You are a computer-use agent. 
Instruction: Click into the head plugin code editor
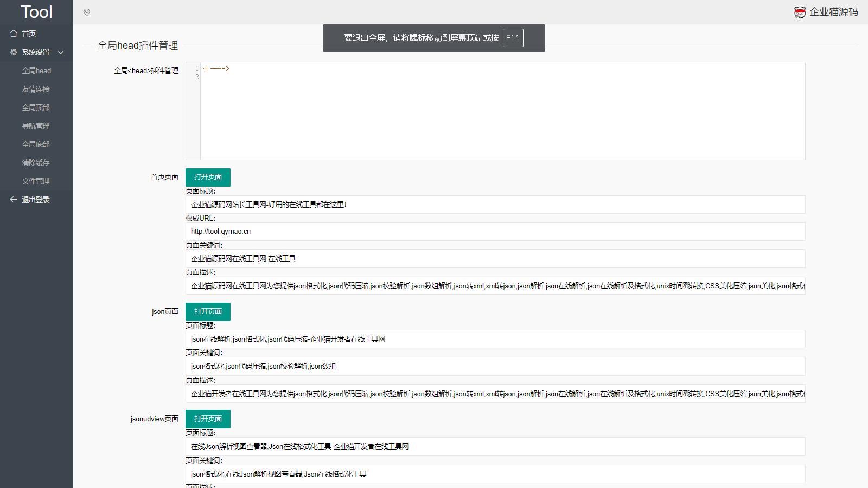502,111
